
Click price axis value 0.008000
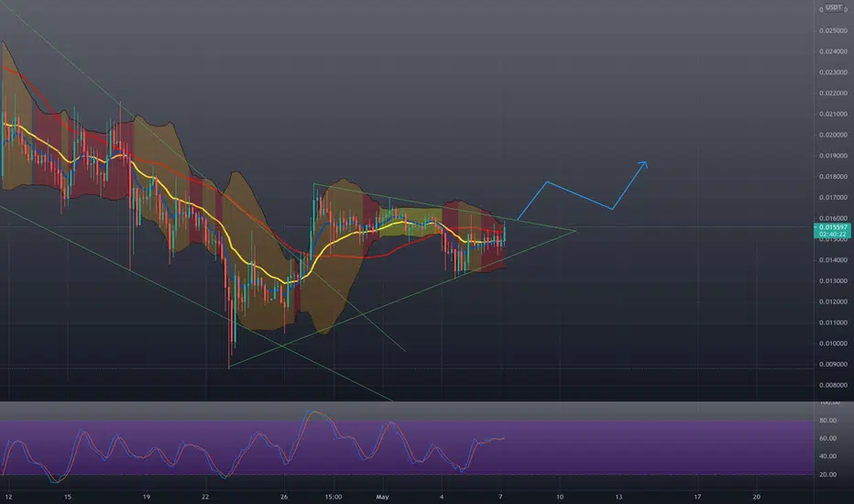(x=833, y=385)
